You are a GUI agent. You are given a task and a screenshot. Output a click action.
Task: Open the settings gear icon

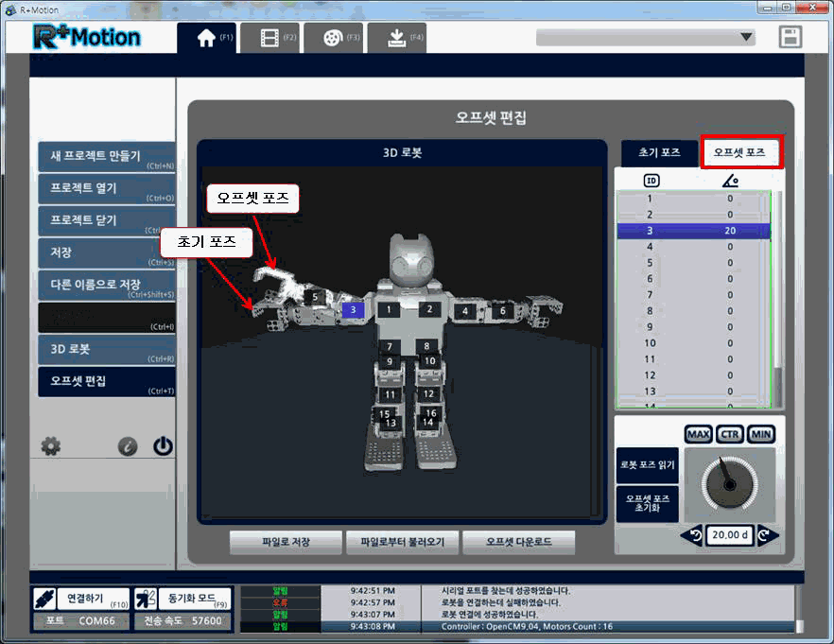coord(52,446)
